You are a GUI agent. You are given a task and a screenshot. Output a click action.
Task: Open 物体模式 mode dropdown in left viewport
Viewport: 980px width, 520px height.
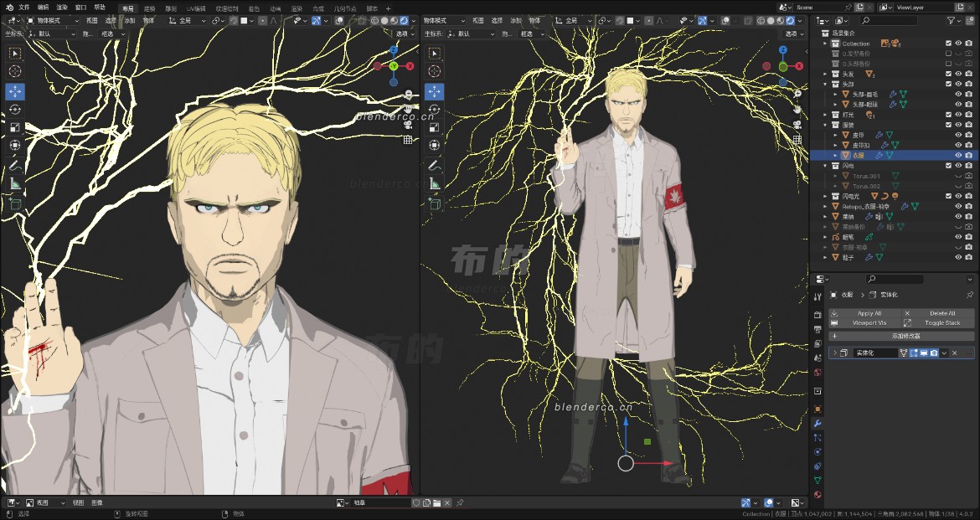coord(53,21)
